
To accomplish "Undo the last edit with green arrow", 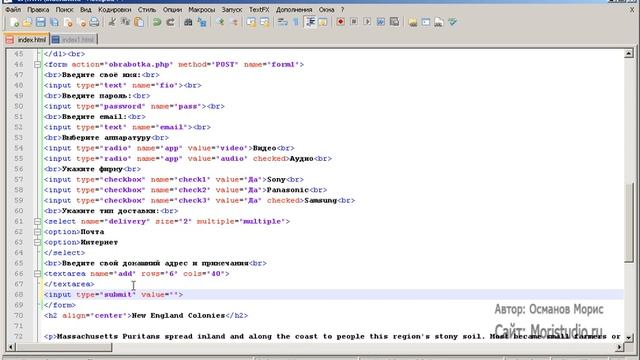I will pos(157,22).
